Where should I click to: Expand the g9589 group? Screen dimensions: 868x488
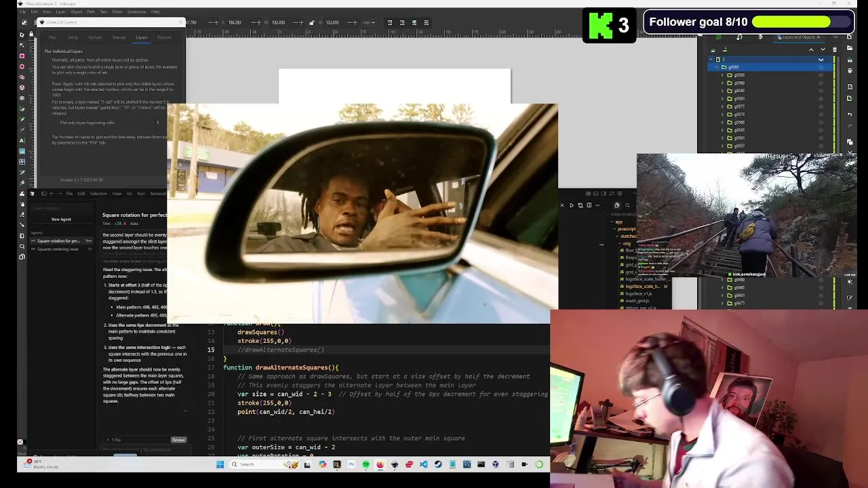[722, 83]
